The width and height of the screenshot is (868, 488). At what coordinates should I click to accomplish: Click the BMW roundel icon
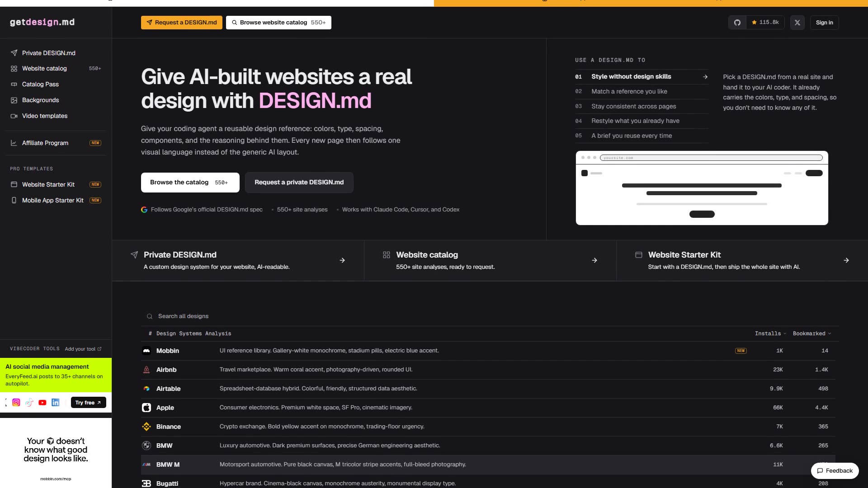(146, 446)
